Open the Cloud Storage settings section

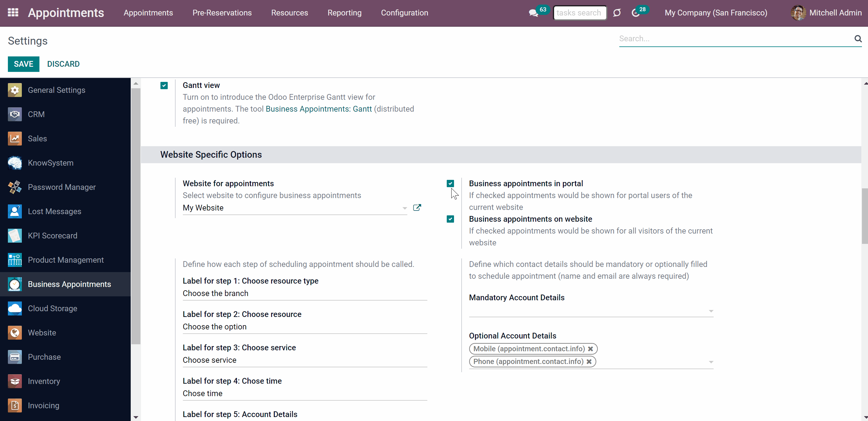coord(66,308)
